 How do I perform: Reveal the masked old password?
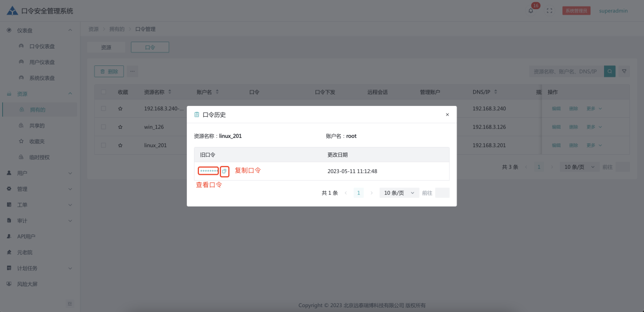pos(208,171)
